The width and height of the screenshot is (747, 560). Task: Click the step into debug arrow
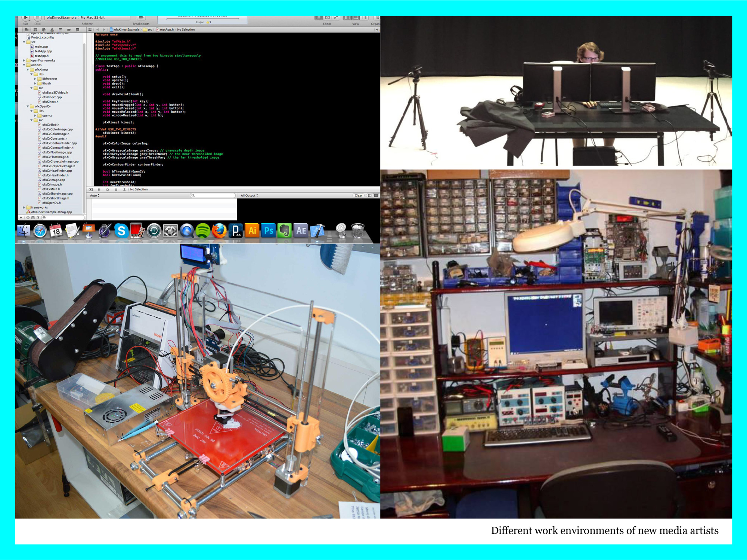click(116, 190)
